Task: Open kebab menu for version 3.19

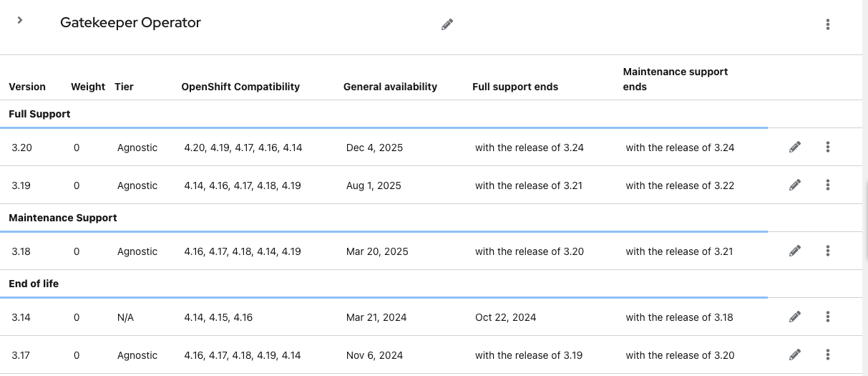Action: (x=828, y=185)
